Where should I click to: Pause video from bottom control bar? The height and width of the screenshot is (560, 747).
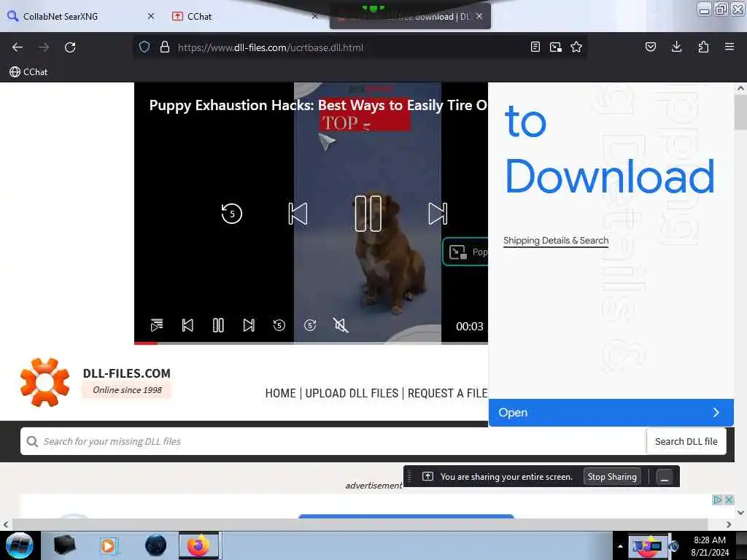click(218, 325)
